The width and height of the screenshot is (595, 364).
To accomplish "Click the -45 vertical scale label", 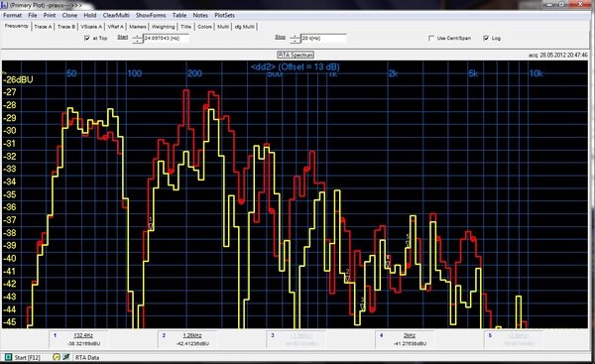I will tap(10, 322).
